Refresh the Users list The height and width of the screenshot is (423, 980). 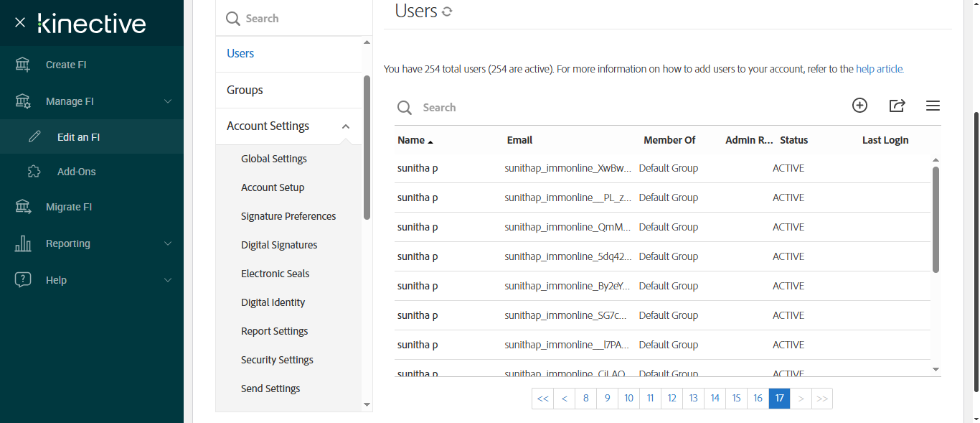click(x=447, y=11)
